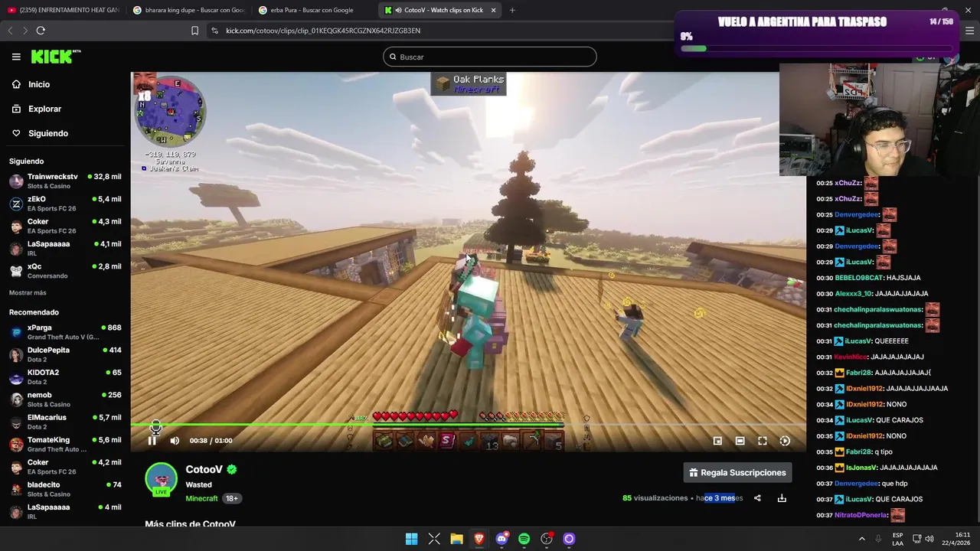
Task: Open recommended channel DulcePepita
Action: coord(65,354)
